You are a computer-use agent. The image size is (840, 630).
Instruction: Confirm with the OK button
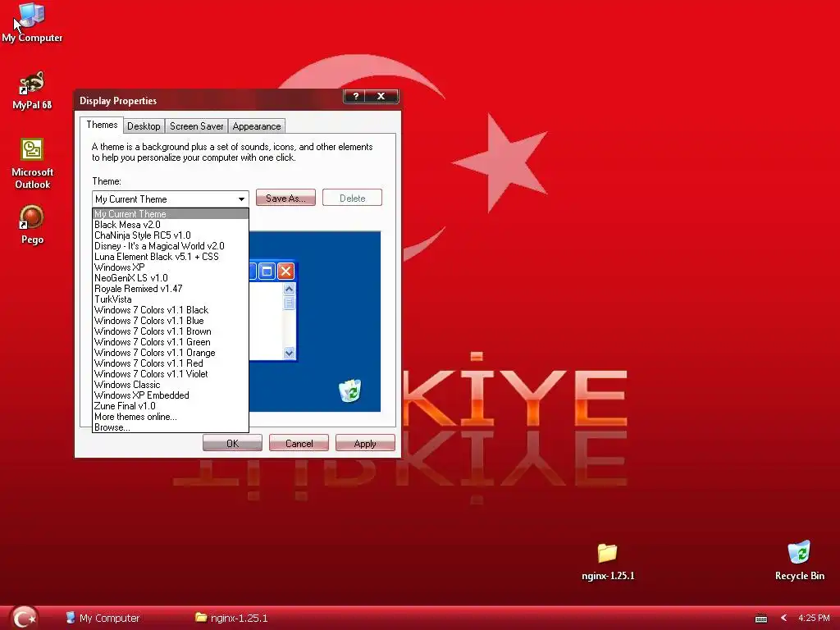232,443
